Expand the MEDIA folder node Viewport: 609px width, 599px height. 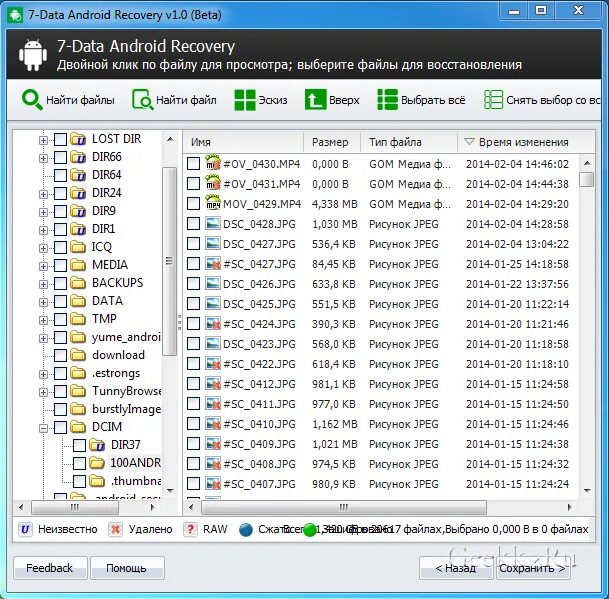tap(44, 266)
